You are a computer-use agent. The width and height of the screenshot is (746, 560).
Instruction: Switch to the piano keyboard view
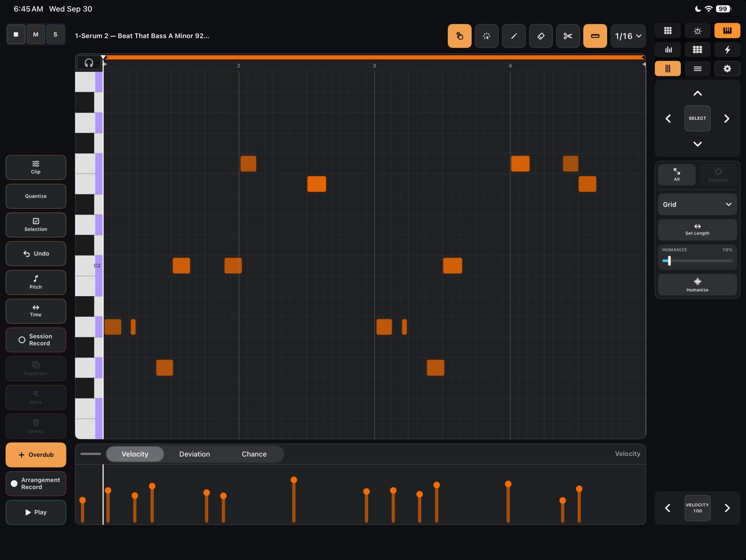tap(727, 31)
